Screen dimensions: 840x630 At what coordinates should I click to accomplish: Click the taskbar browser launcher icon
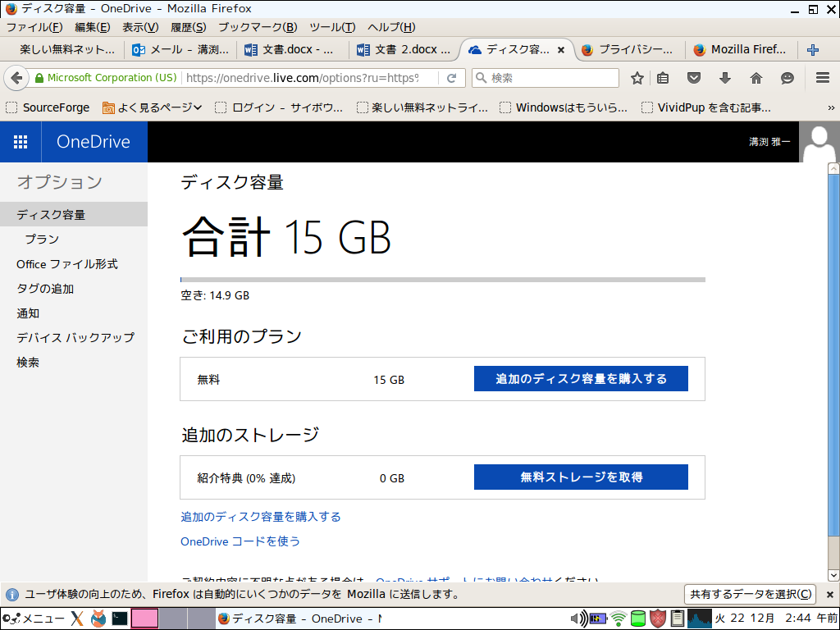point(98,619)
